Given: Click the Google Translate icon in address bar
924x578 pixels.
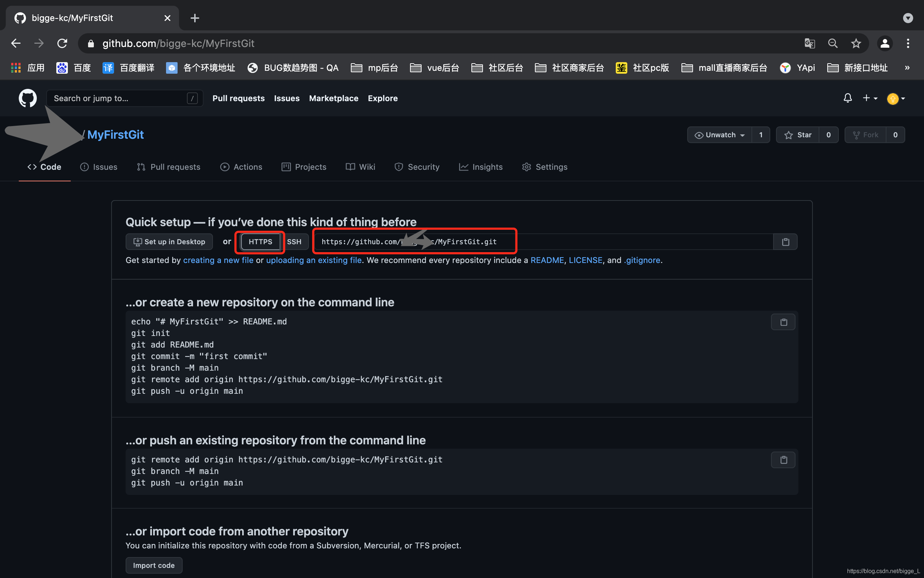Looking at the screenshot, I should click(810, 43).
